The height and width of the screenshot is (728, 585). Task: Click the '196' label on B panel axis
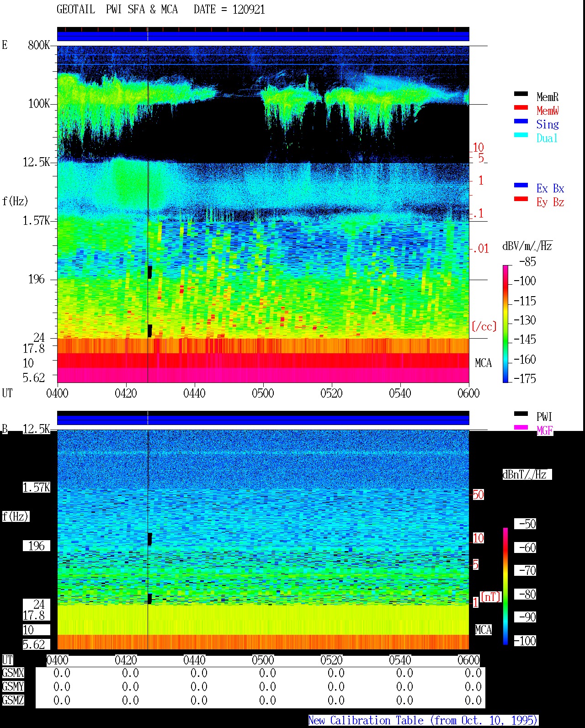click(x=37, y=546)
